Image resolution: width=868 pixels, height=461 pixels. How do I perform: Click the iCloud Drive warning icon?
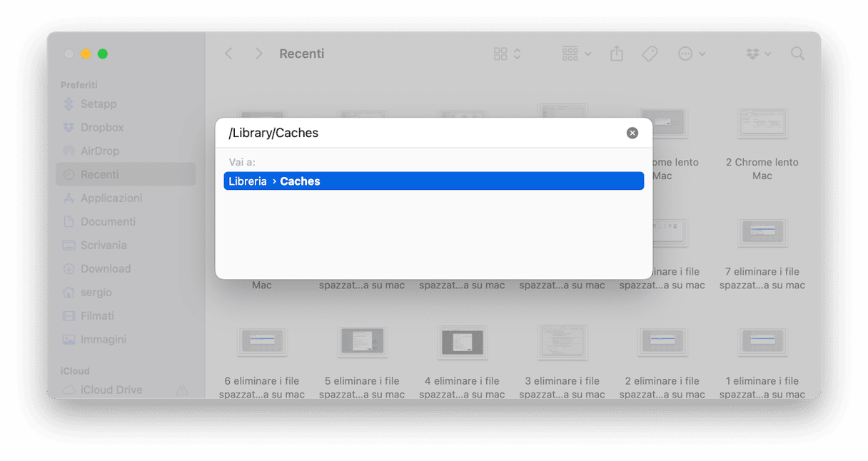point(182,390)
